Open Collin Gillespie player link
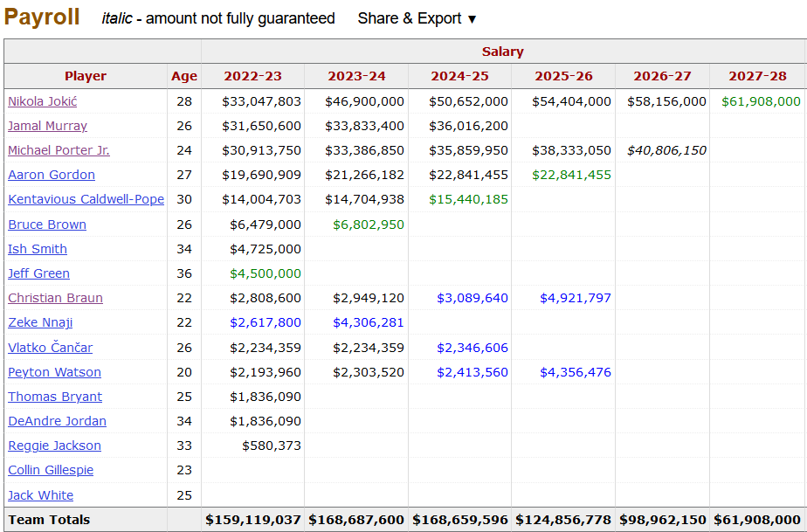The width and height of the screenshot is (807, 532). coord(51,470)
